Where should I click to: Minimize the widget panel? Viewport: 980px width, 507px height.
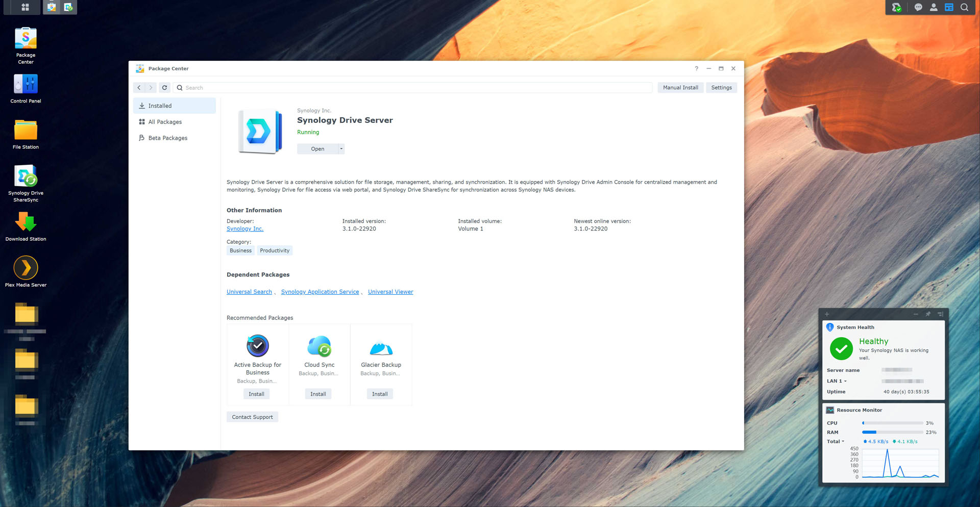(x=916, y=314)
